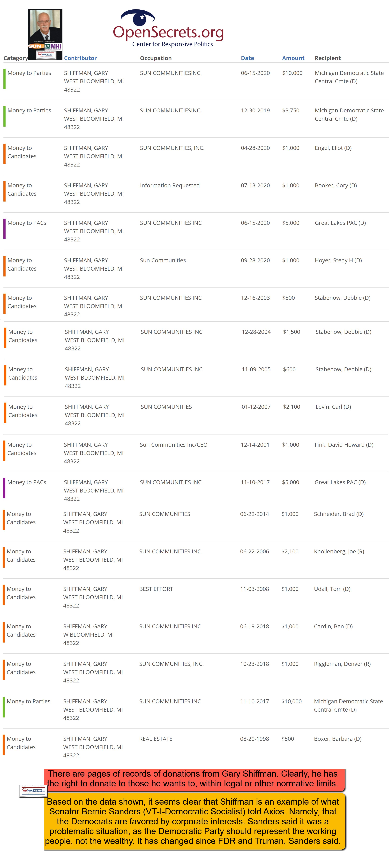Click the purple bar on the 06-15-2020 PACs row
Screen dimensions: 389x868
tap(4, 229)
